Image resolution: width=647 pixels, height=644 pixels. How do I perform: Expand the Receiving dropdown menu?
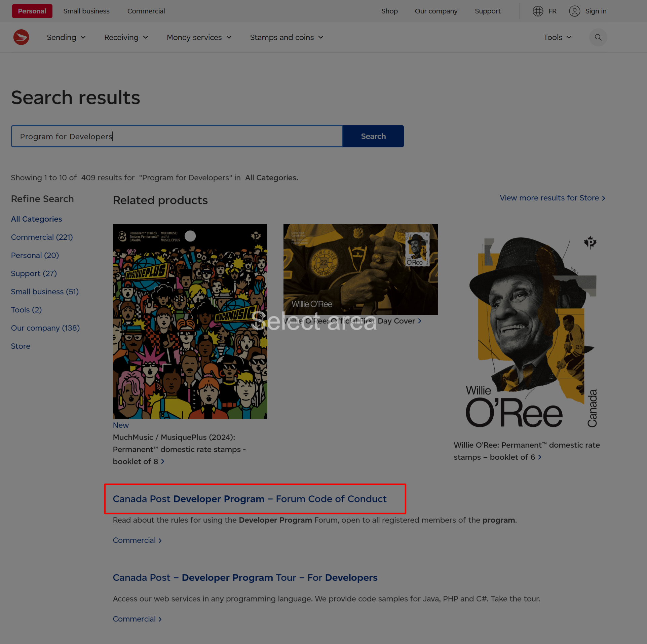[126, 37]
